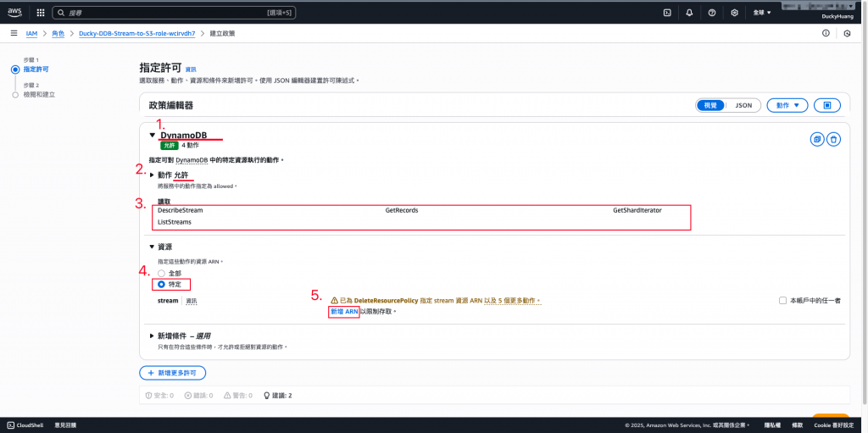
Task: Expand the 動作 允許 section
Action: 153,175
